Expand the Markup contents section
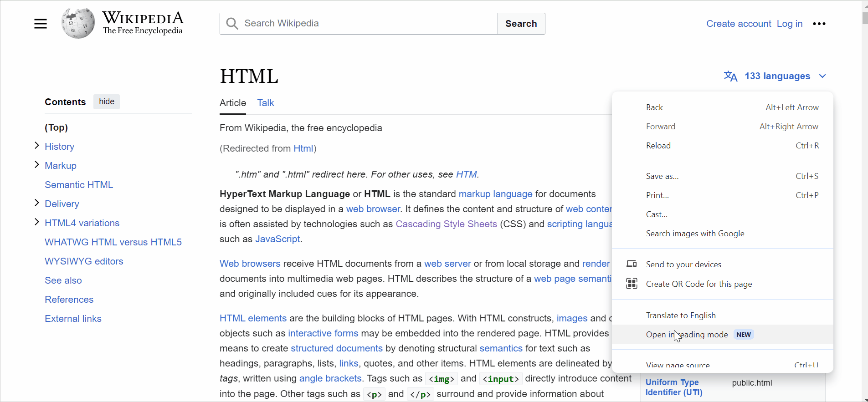 tap(37, 165)
